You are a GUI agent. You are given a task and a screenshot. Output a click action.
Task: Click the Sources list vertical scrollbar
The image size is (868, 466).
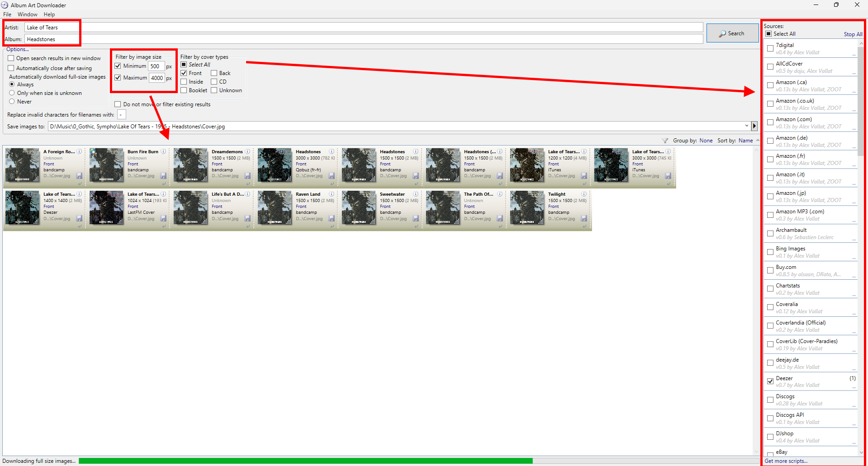coord(861,247)
